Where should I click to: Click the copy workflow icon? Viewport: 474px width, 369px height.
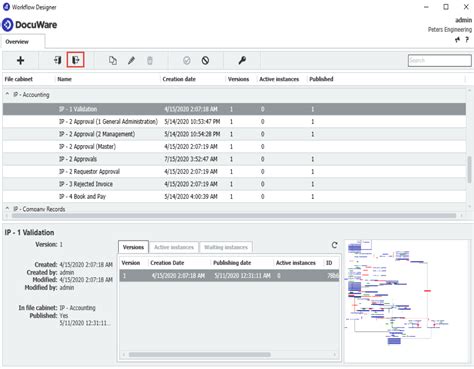(113, 60)
